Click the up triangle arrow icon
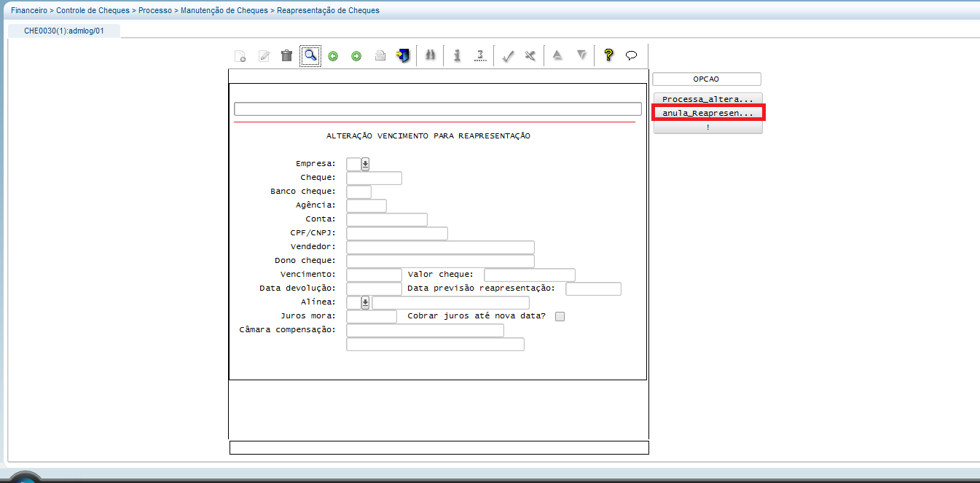The image size is (980, 483). (x=557, y=55)
